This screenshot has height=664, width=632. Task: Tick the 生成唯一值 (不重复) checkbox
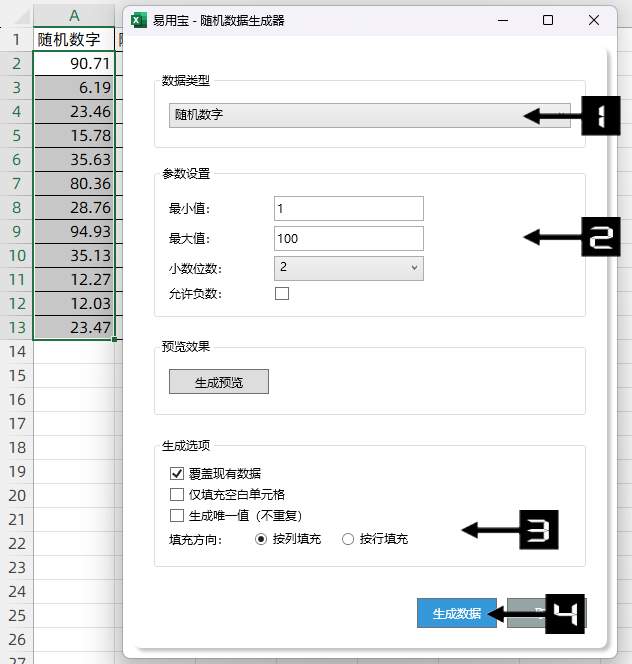(x=178, y=516)
